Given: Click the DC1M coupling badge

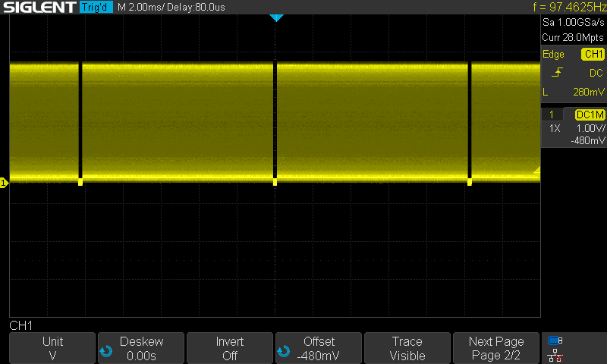Looking at the screenshot, I should click(x=590, y=115).
